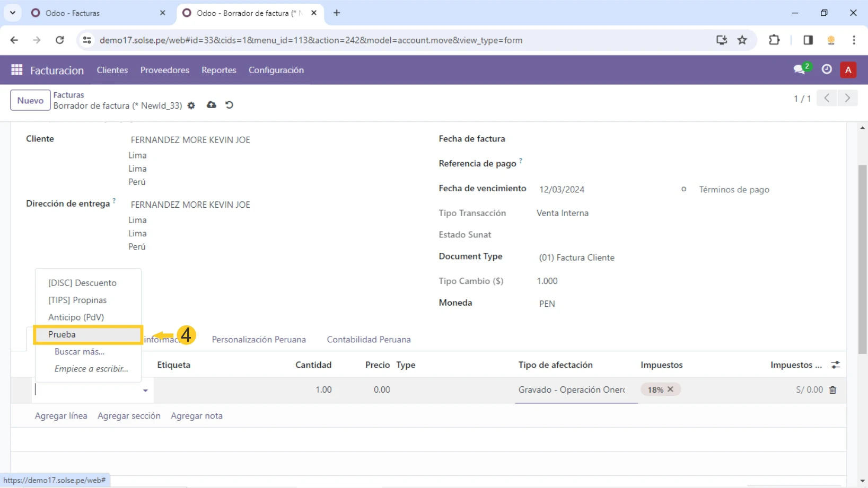868x488 pixels.
Task: Delete invoice line using trash icon
Action: coord(832,390)
